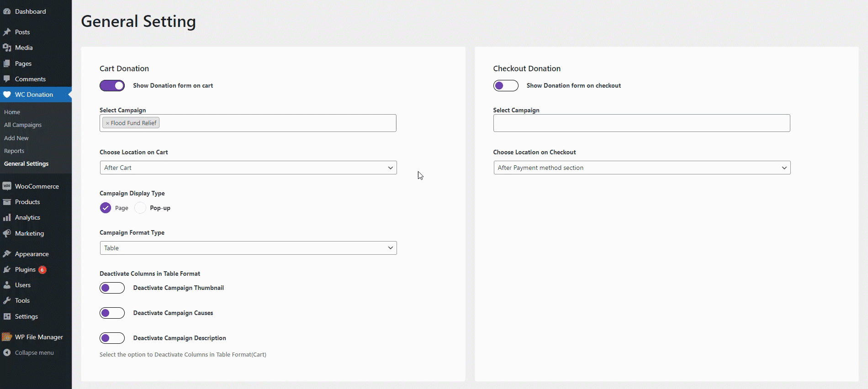The width and height of the screenshot is (868, 389).
Task: Click the Pages icon in sidebar
Action: tap(7, 63)
